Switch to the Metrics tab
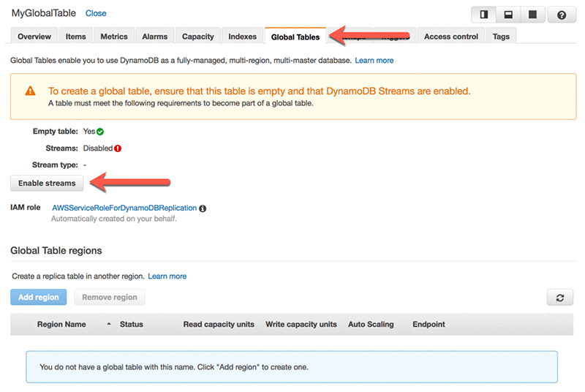Screen dimensions: 585x392 tap(114, 37)
